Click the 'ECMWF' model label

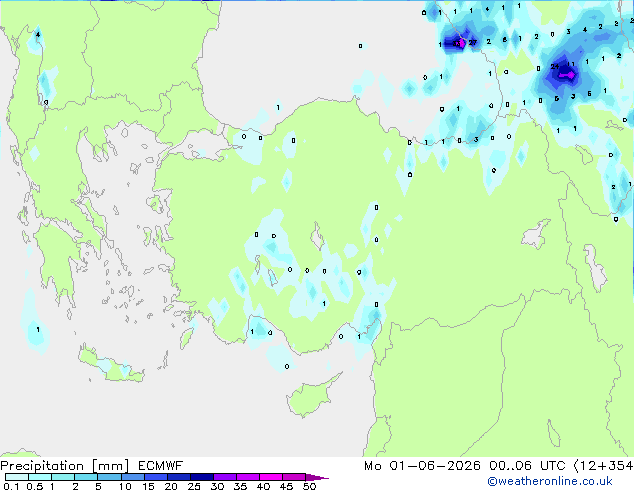[161, 466]
